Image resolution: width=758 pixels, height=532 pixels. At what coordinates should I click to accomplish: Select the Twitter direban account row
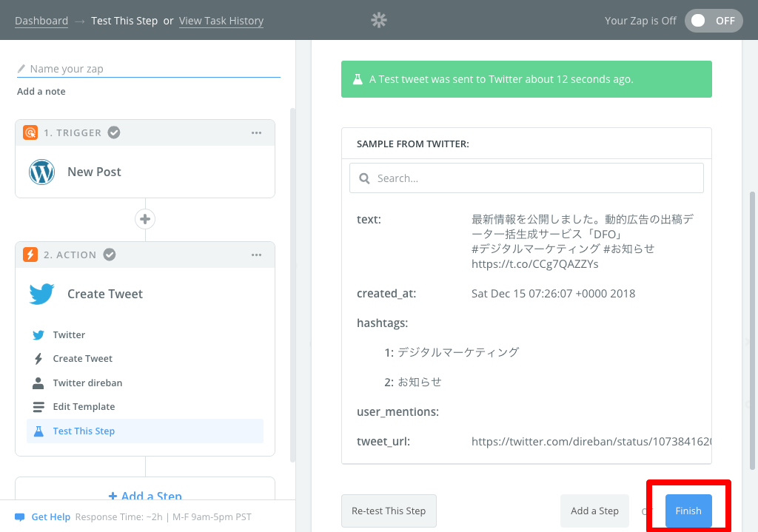tap(145, 383)
